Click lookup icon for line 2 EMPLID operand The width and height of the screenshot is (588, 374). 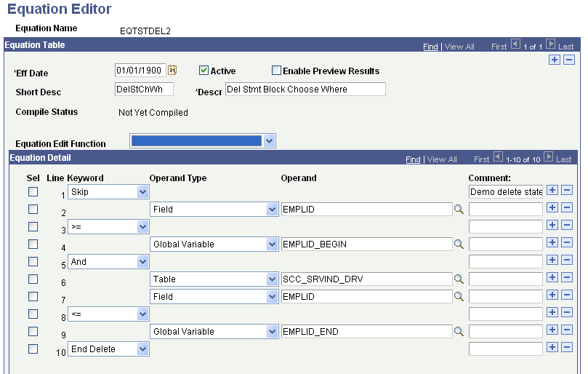coord(459,210)
